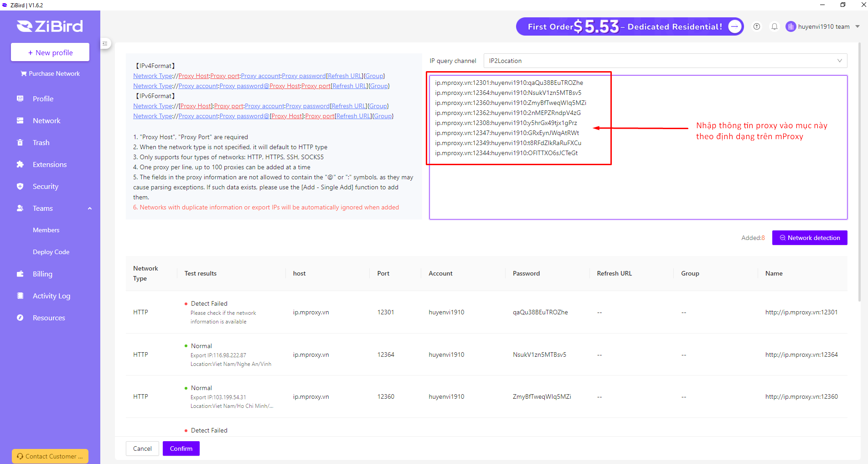
Task: Click port 12301 cell
Action: (x=386, y=312)
